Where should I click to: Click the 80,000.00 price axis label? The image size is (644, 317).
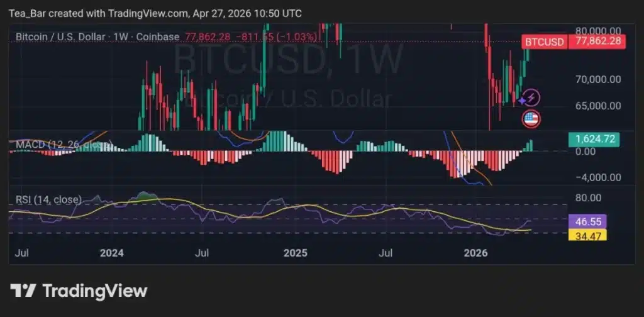pos(598,30)
